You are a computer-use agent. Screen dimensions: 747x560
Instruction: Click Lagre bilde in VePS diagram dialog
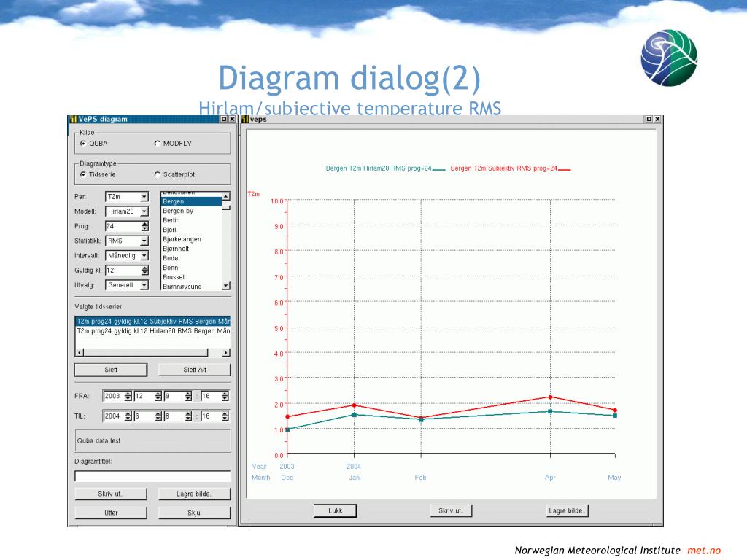(x=194, y=494)
